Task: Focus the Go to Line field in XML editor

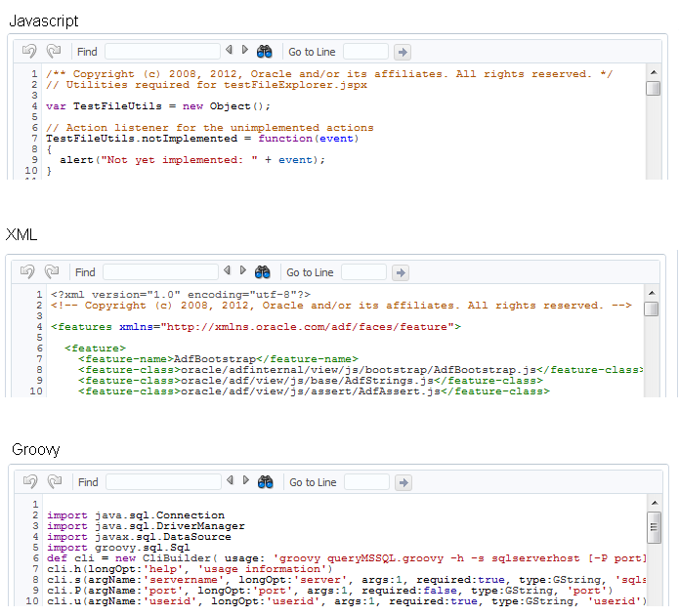Action: 364,272
